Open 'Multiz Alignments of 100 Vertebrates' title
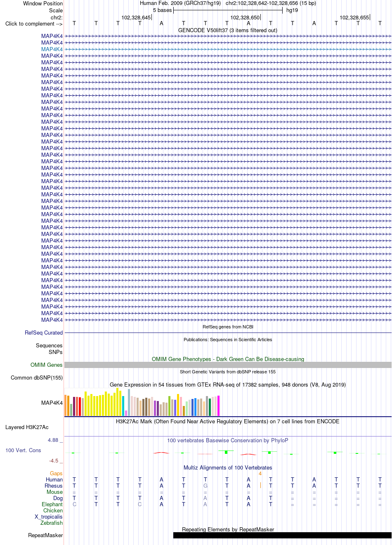Image resolution: width=392 pixels, height=545 pixels. (228, 467)
